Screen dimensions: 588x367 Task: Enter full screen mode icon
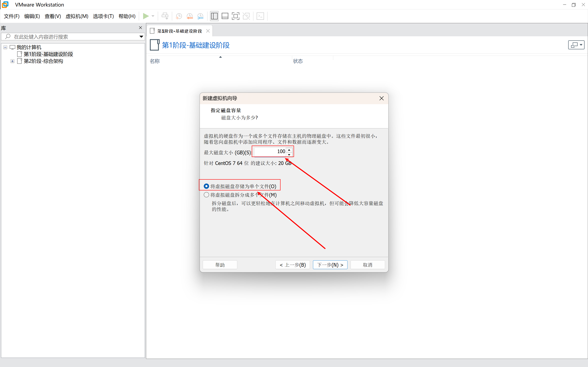(x=235, y=16)
